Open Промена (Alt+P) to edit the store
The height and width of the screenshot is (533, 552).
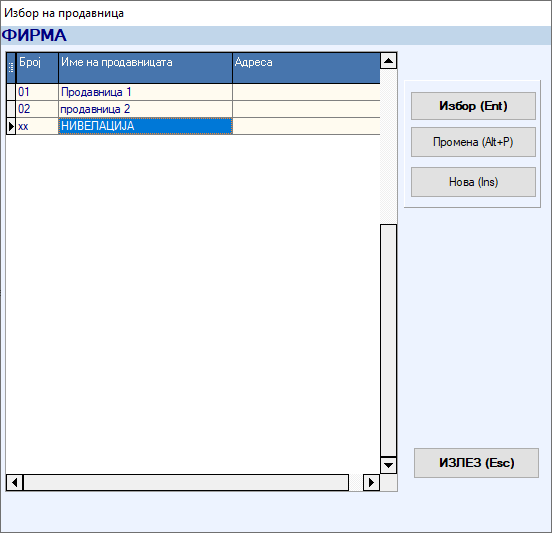(473, 142)
